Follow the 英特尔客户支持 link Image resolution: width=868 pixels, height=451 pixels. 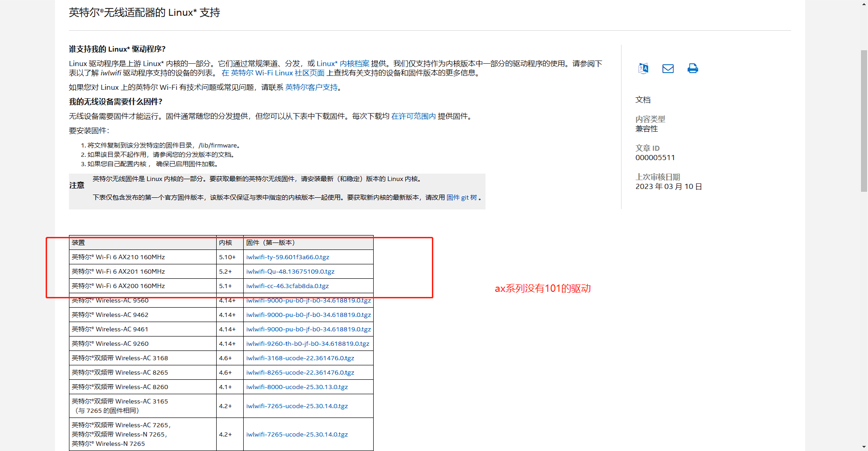pos(311,88)
